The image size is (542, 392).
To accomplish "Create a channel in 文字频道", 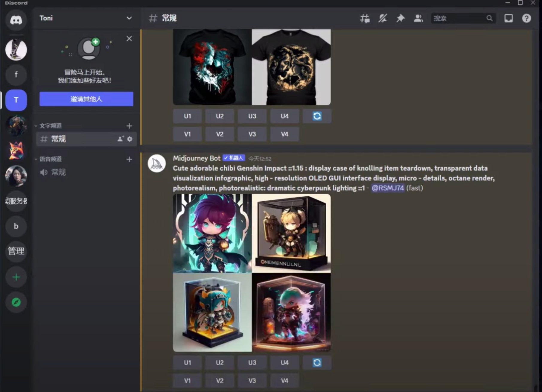I will tap(129, 126).
